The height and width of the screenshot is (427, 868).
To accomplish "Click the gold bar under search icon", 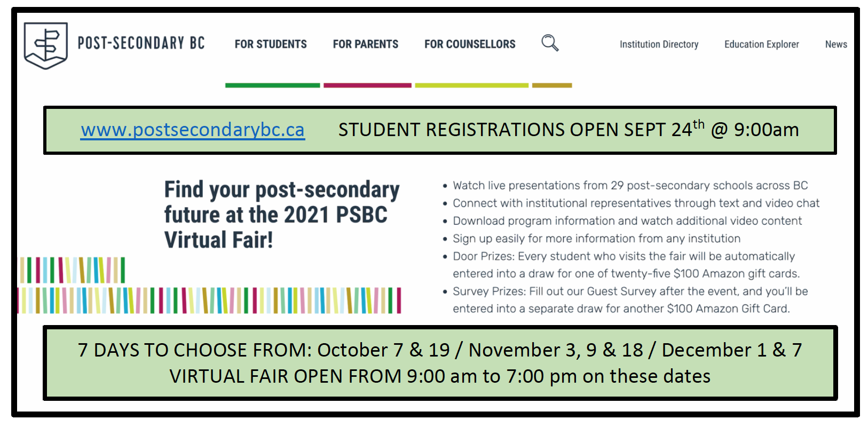I will coord(552,85).
